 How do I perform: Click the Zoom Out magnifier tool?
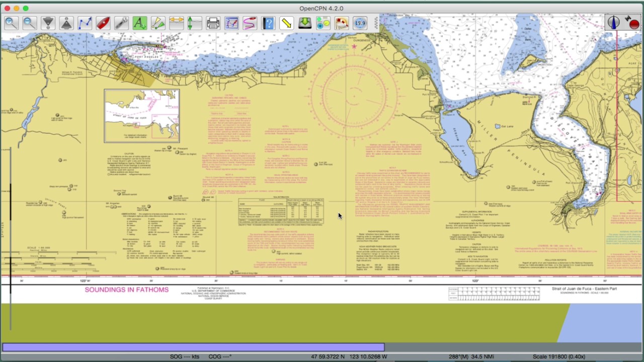[x=29, y=23]
